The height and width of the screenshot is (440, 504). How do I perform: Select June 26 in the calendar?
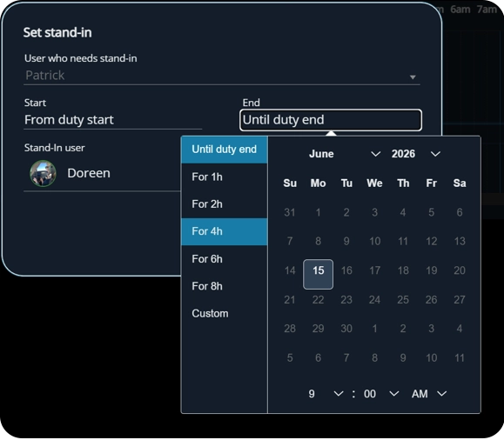pyautogui.click(x=432, y=300)
